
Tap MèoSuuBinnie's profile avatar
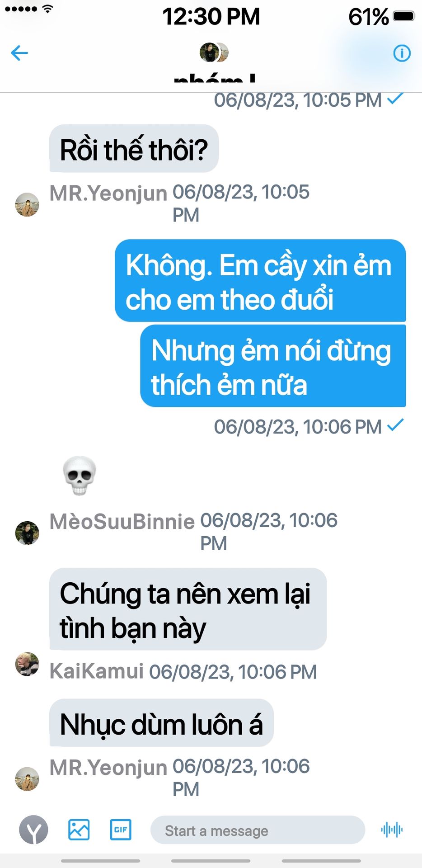coord(27,533)
